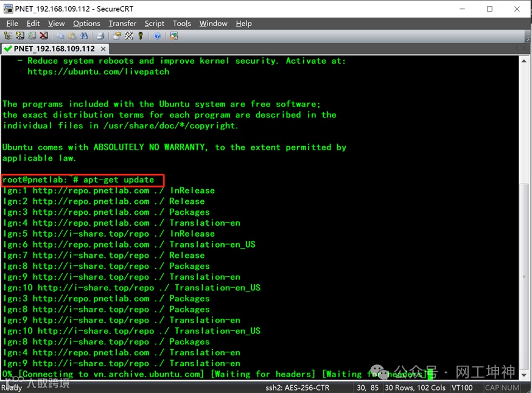Click 'Reduce system reboots' message line
532x393 pixels.
181,61
